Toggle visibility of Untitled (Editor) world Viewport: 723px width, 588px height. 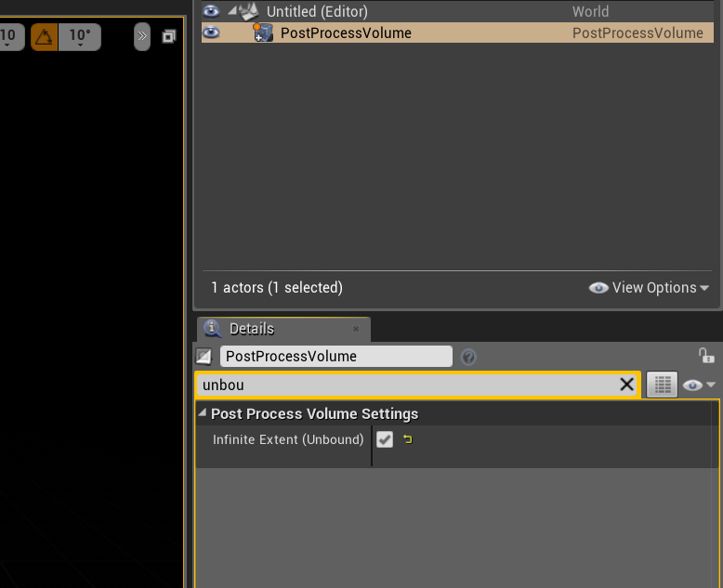[211, 10]
